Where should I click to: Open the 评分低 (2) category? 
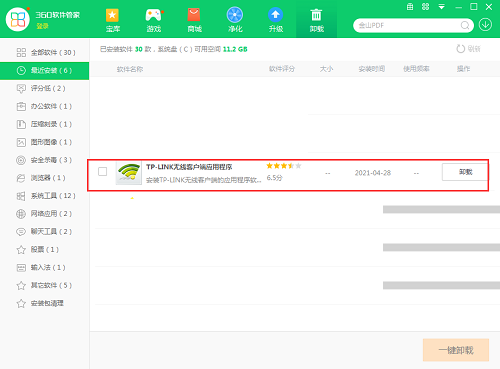click(x=45, y=88)
